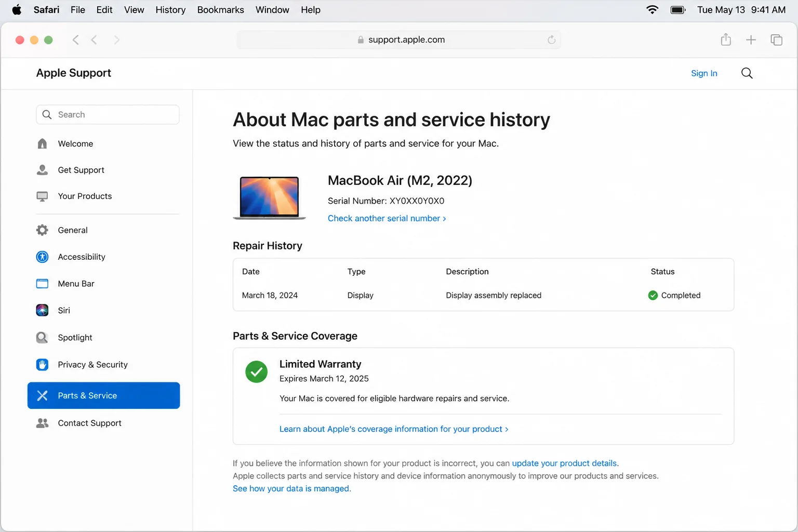Screen dimensions: 798x532
Task: Click the Limited Warranty green check icon
Action: (256, 371)
